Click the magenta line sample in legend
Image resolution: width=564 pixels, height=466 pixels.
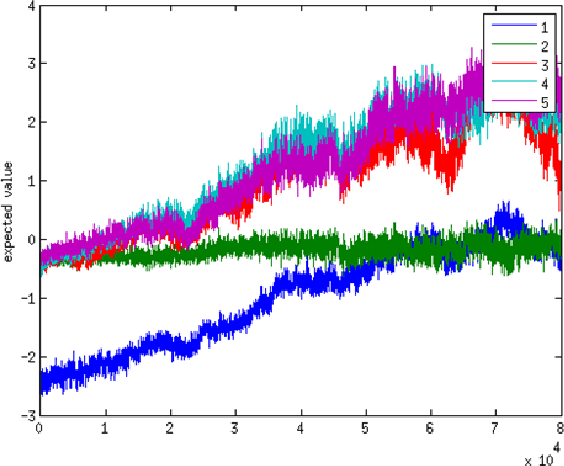tap(514, 100)
